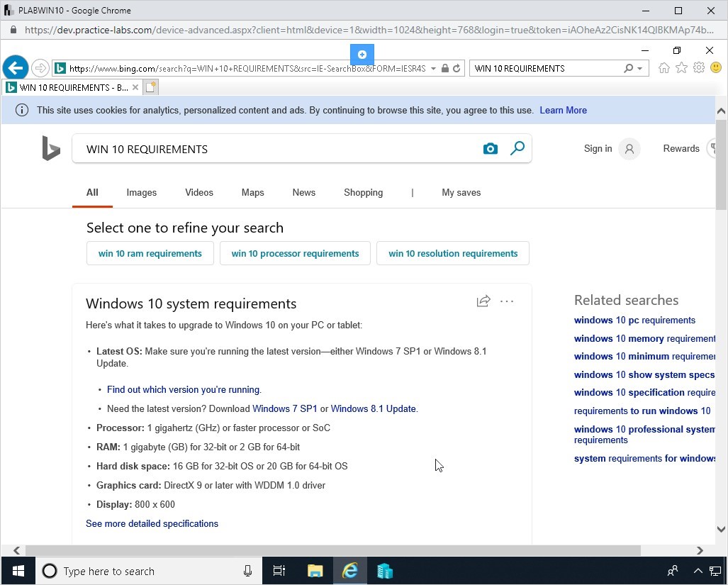This screenshot has height=585, width=728.
Task: Open related search requirements to run windows 10
Action: point(642,411)
